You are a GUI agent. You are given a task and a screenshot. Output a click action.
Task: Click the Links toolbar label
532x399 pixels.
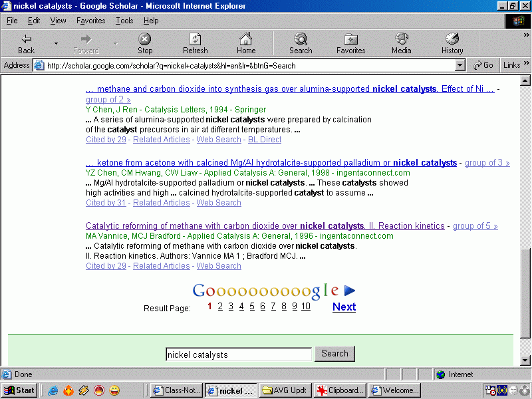click(511, 65)
